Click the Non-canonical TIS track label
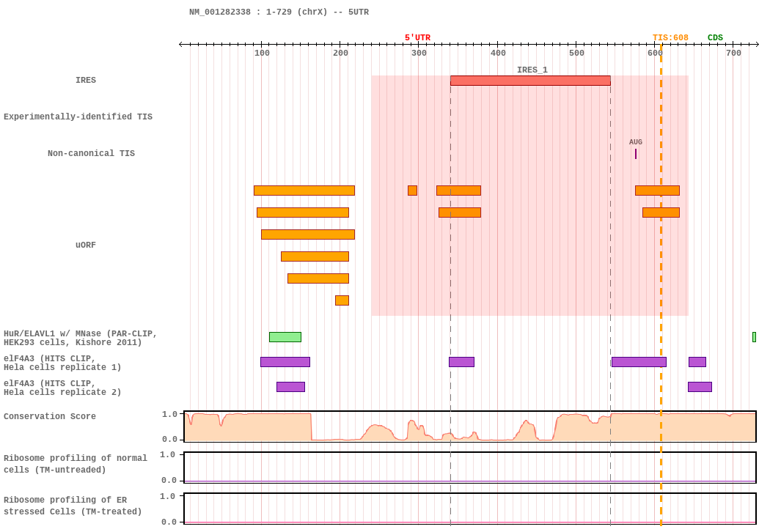770x532 pixels. point(92,153)
